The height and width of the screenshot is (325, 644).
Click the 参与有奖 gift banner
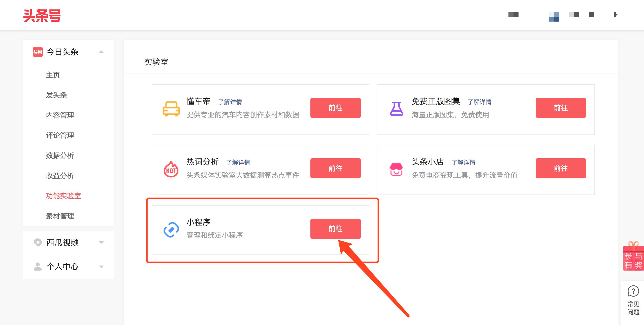point(633,256)
